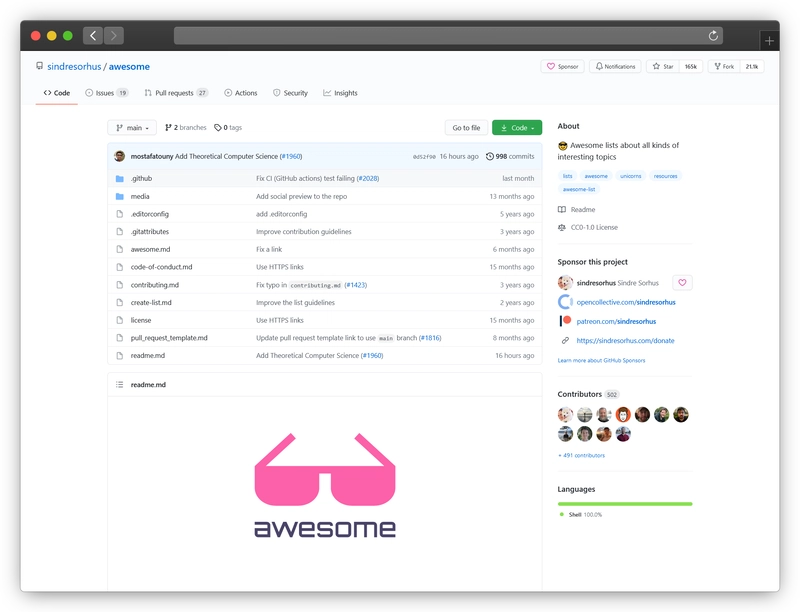Click the resources topic tag
The image size is (800, 612).
pyautogui.click(x=665, y=176)
